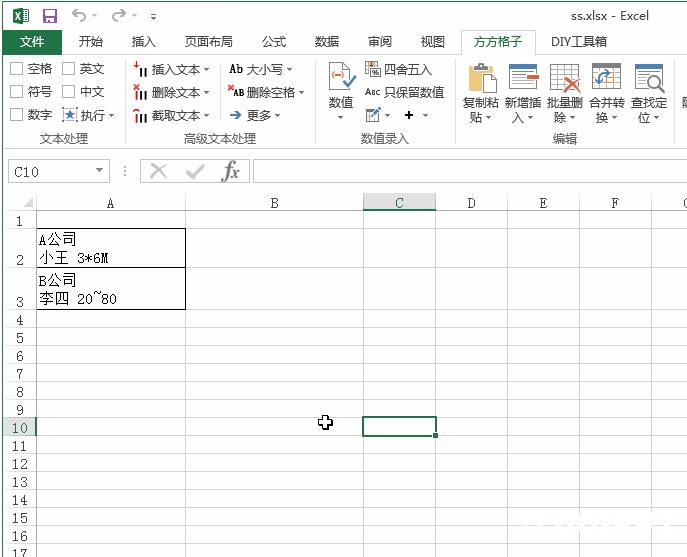The image size is (687, 557).
Task: Tick the 中文 checkbox
Action: coord(68,92)
